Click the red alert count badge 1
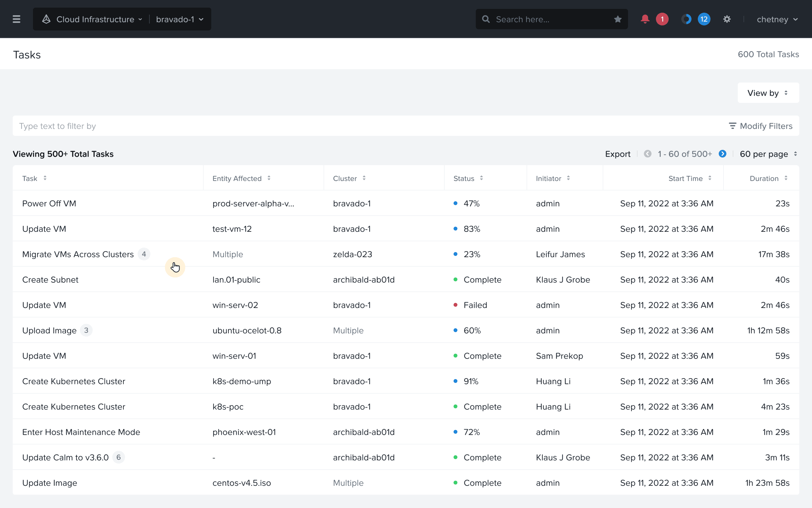The image size is (812, 508). [x=662, y=19]
